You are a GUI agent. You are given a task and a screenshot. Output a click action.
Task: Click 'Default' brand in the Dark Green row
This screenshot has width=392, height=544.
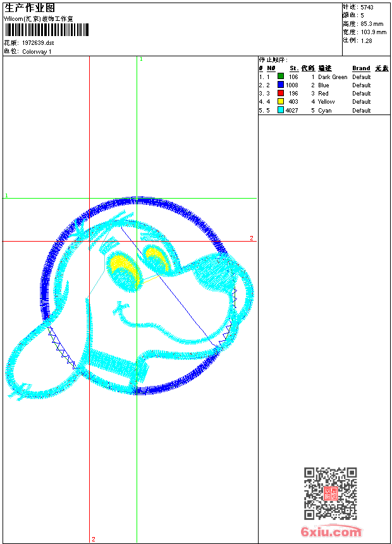362,77
